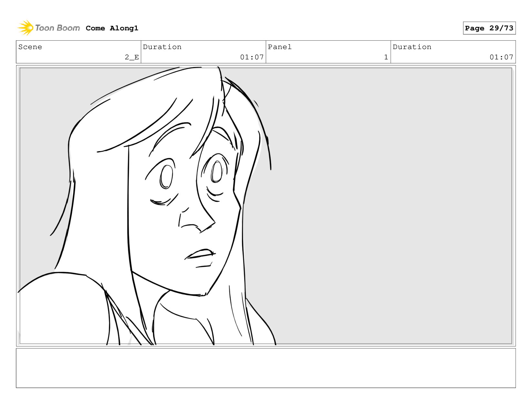The width and height of the screenshot is (532, 412).
Task: Click the storyboard panel drawing of the woman
Action: tap(266, 206)
